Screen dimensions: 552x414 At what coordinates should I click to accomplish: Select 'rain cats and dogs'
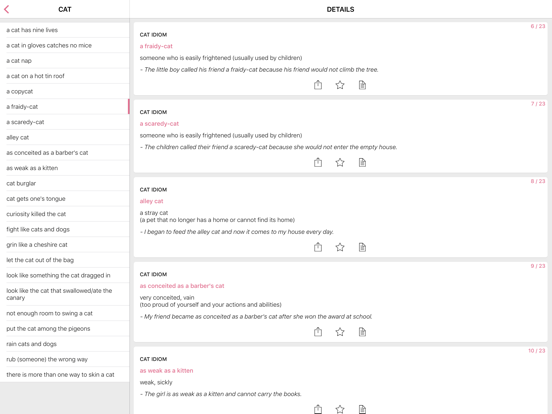pyautogui.click(x=65, y=344)
